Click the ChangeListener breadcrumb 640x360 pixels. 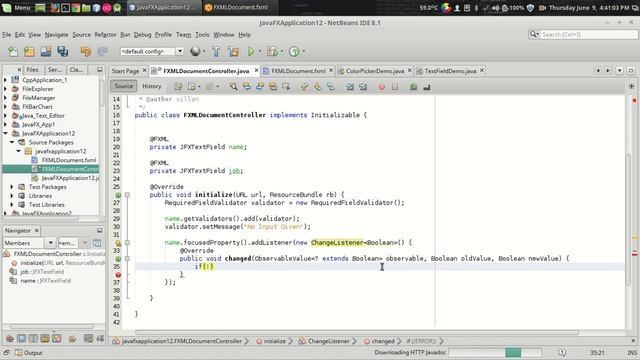coord(325,341)
